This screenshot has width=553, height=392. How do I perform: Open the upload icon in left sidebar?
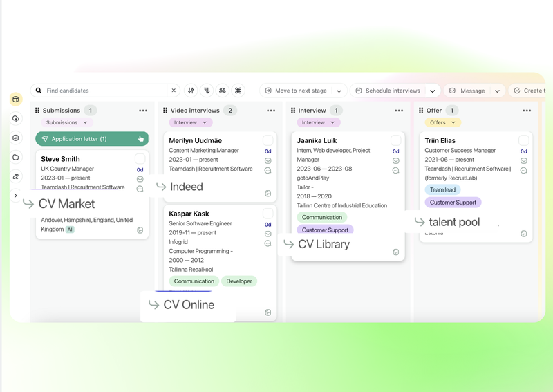(x=16, y=119)
